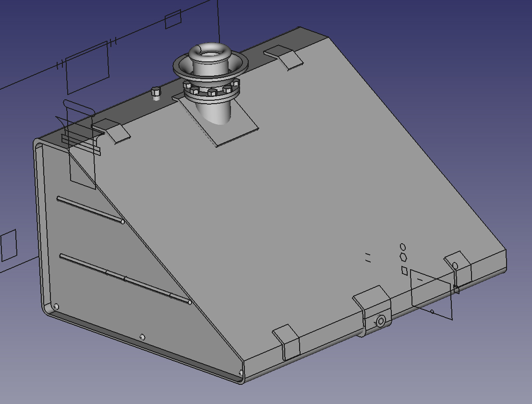
Task: Select the large wireframe rectangle at upper left
Action: [x=87, y=67]
